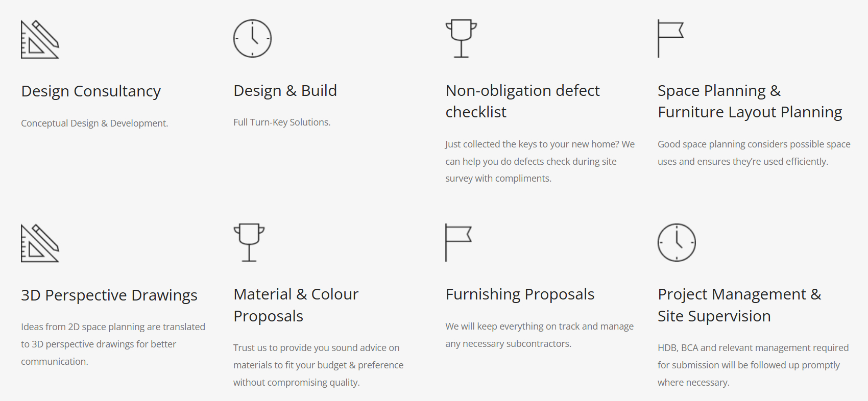Click the ruler and pencil icon above Design Consultancy
The width and height of the screenshot is (868, 401).
tap(40, 39)
